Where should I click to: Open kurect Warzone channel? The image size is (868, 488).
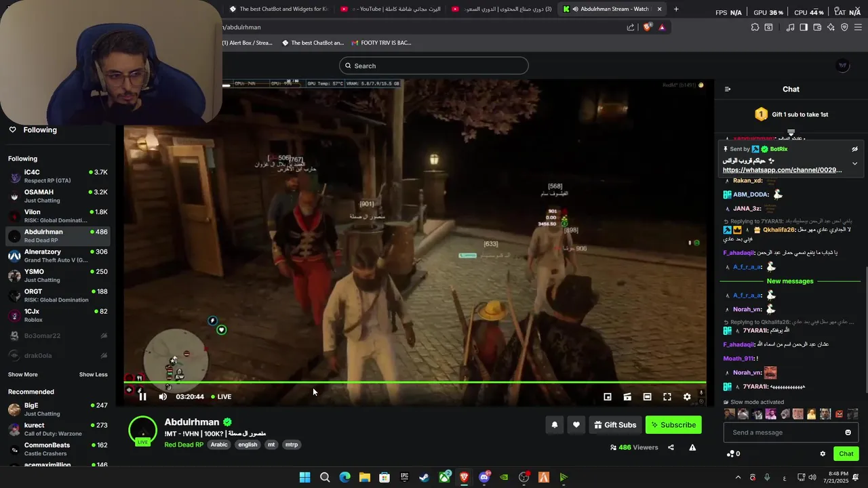(58, 429)
